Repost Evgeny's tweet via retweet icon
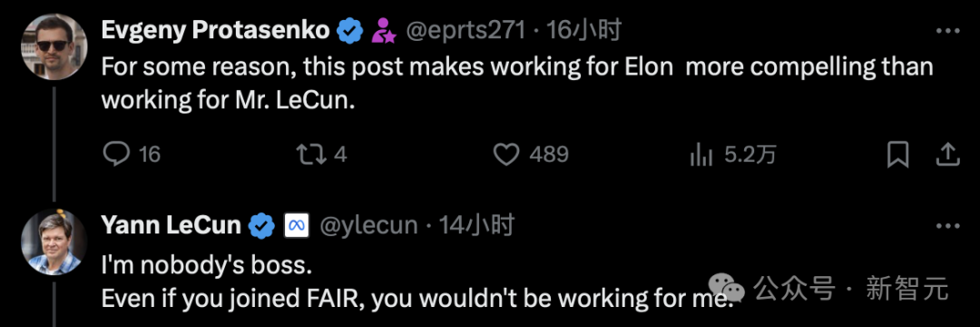 309,154
